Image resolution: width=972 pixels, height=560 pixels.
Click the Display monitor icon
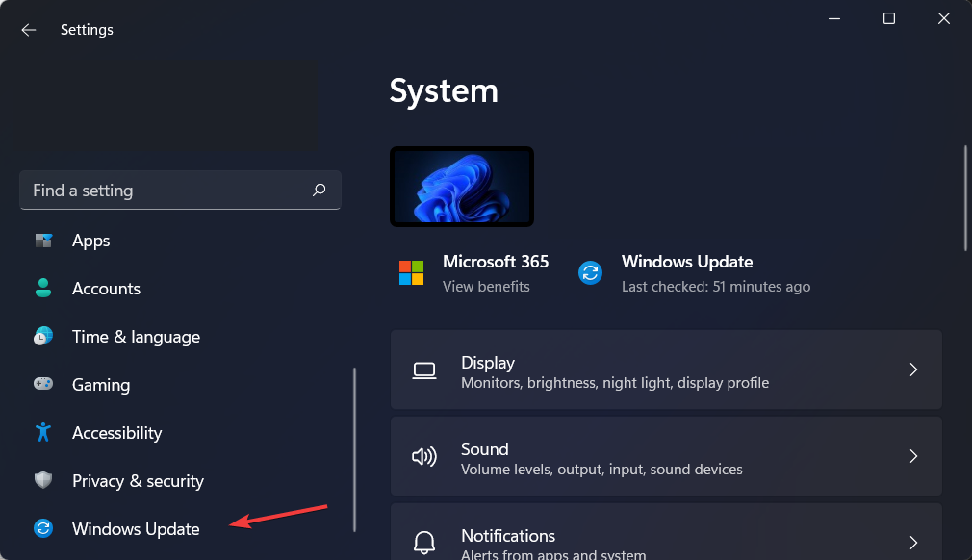click(x=424, y=369)
